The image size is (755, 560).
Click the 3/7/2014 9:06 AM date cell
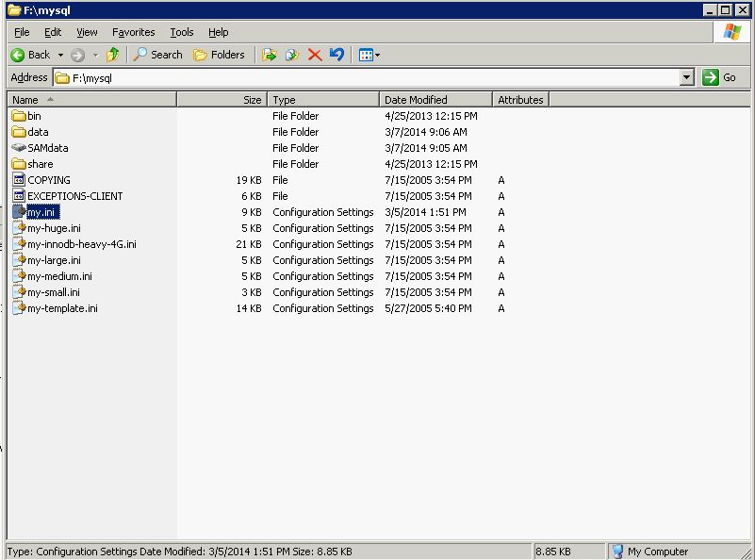coord(426,132)
